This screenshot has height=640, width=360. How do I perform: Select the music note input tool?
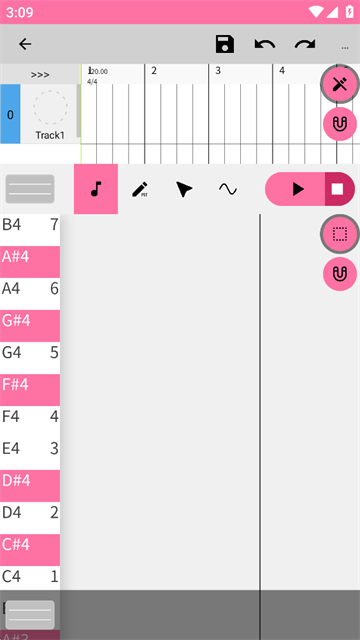pos(96,189)
